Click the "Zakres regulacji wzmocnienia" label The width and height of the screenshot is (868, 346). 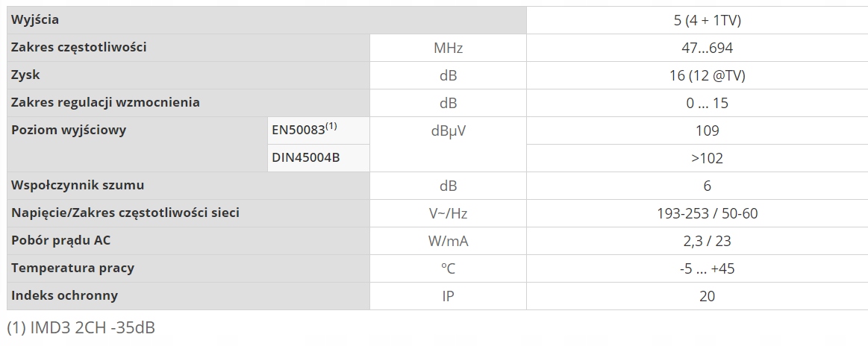[106, 103]
